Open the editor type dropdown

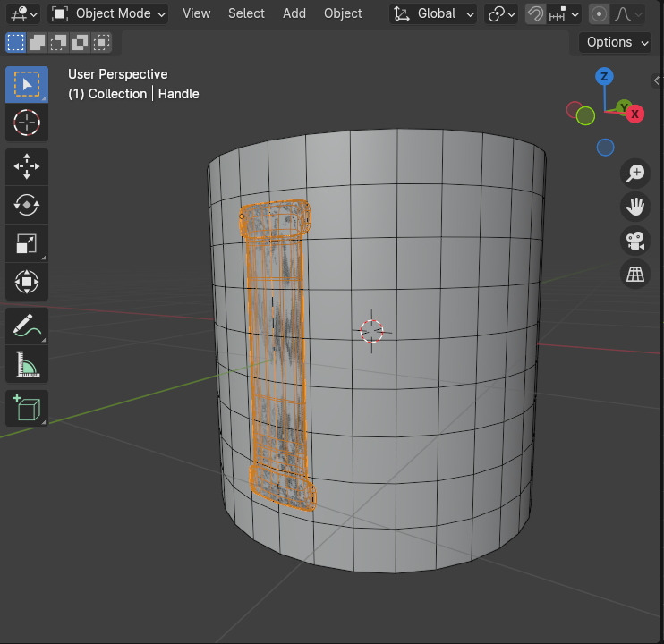(x=23, y=14)
